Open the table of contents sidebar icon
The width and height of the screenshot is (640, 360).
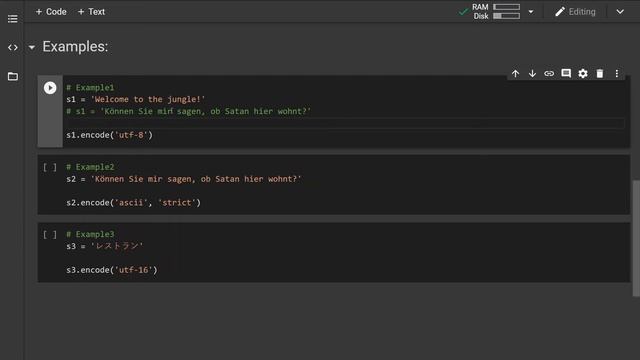[13, 19]
